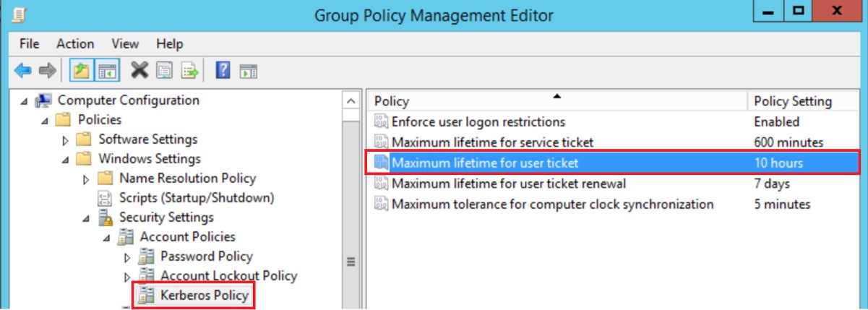Open the View menu

pyautogui.click(x=125, y=44)
